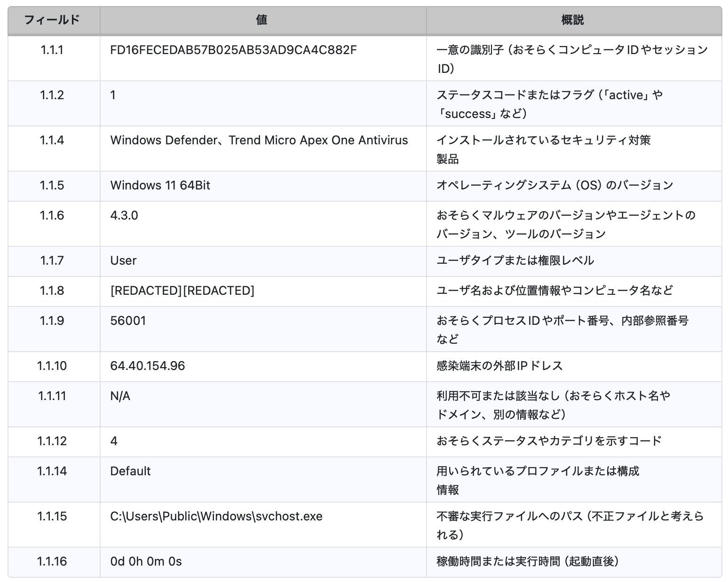Select field number 1.1.7
Viewport: 728px width, 582px height.
click(52, 260)
